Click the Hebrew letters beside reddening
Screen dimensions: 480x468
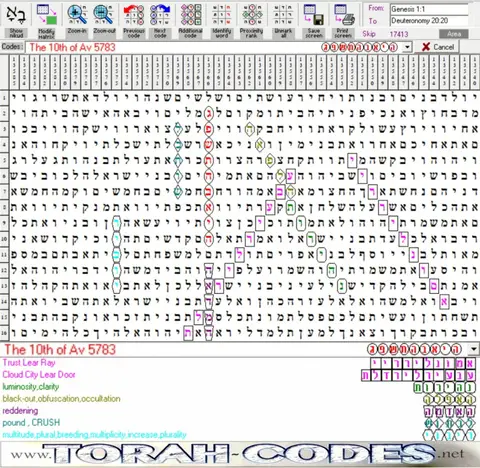[x=449, y=411]
